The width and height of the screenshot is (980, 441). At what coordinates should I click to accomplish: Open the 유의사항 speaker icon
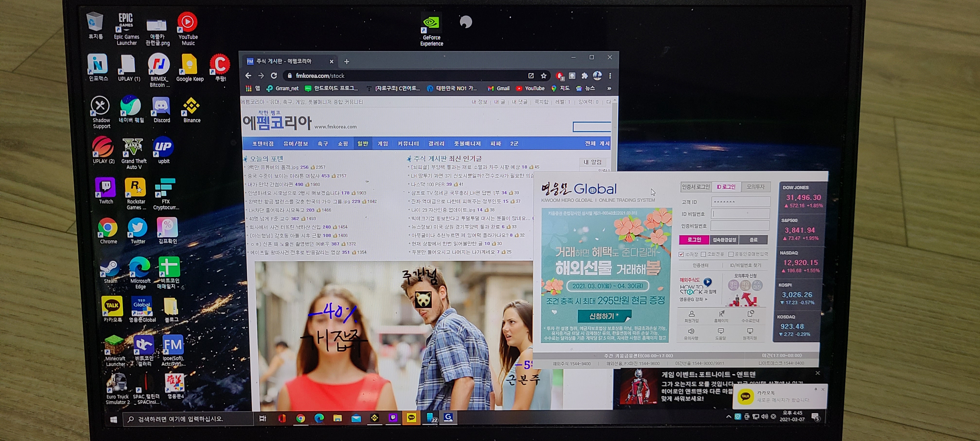tap(691, 333)
